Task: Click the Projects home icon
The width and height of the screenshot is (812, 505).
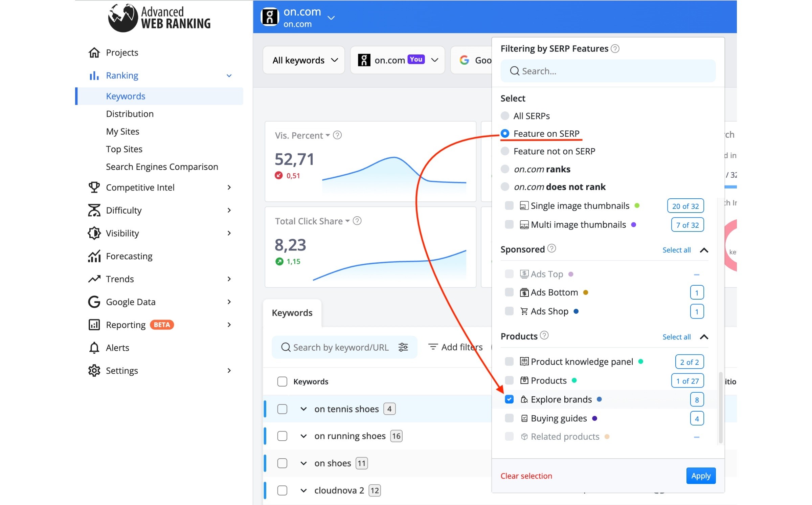Action: pyautogui.click(x=94, y=52)
